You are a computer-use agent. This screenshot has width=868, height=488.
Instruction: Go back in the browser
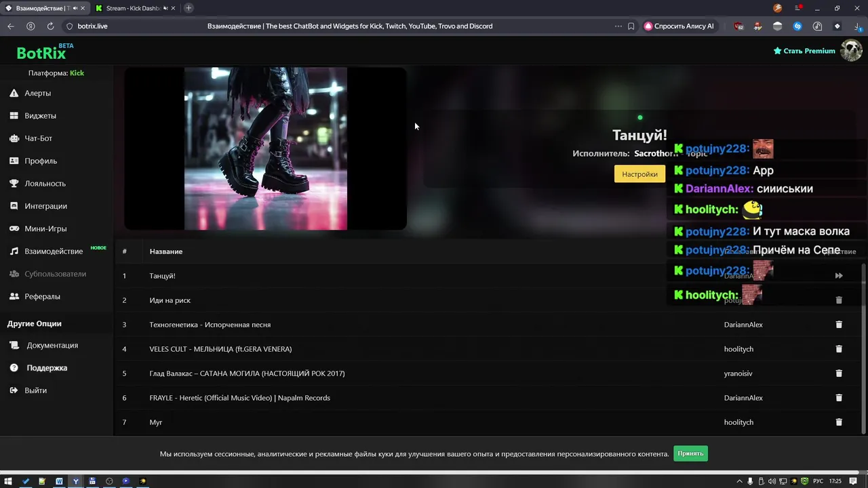[11, 26]
